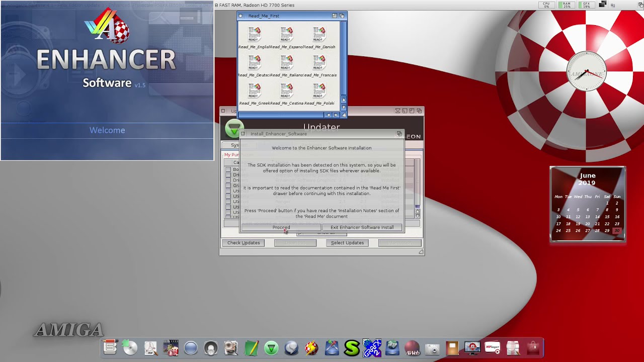Open the Read_Me_Greek document icon

[255, 91]
